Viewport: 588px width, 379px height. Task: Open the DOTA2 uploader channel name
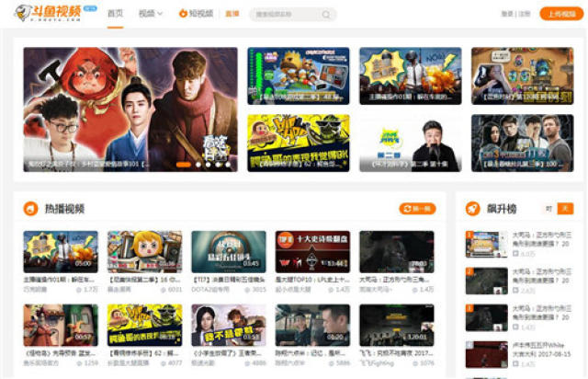pos(210,290)
